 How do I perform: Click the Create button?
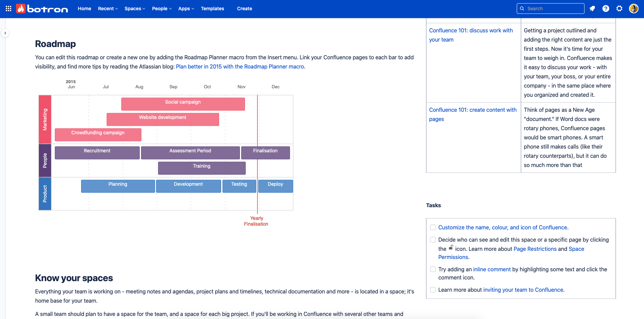(245, 9)
